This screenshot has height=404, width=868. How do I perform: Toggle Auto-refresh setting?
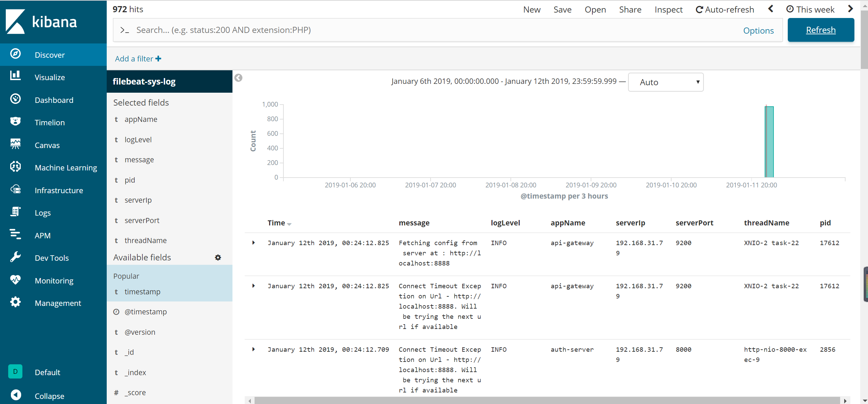(x=725, y=10)
